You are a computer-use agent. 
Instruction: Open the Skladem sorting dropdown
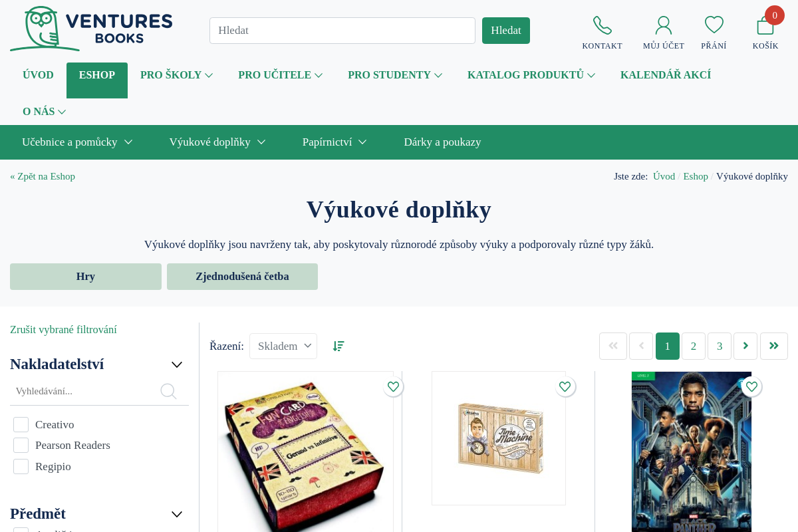283,346
